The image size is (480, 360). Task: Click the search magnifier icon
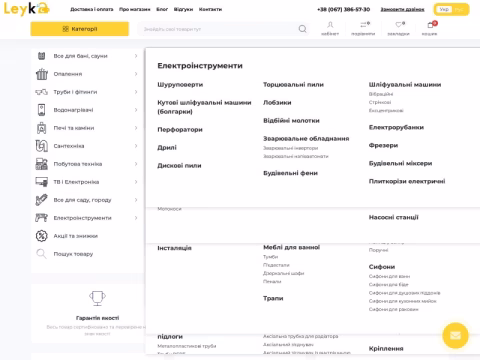303,29
